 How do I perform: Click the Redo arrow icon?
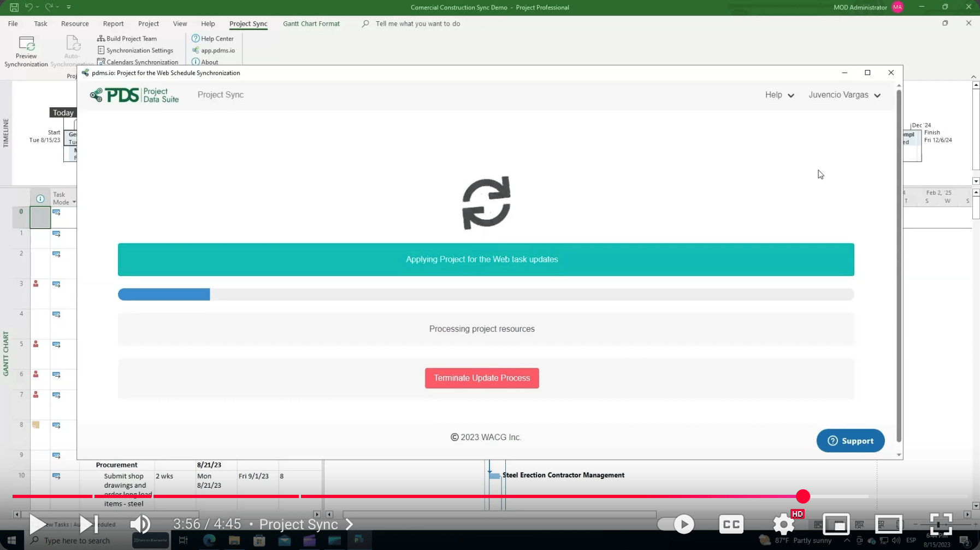pyautogui.click(x=49, y=7)
